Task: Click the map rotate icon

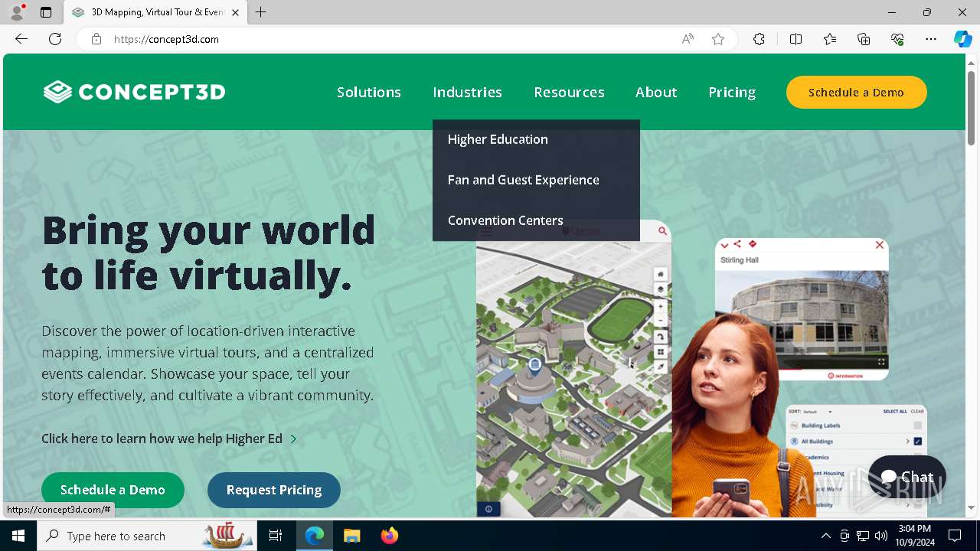Action: pyautogui.click(x=660, y=337)
